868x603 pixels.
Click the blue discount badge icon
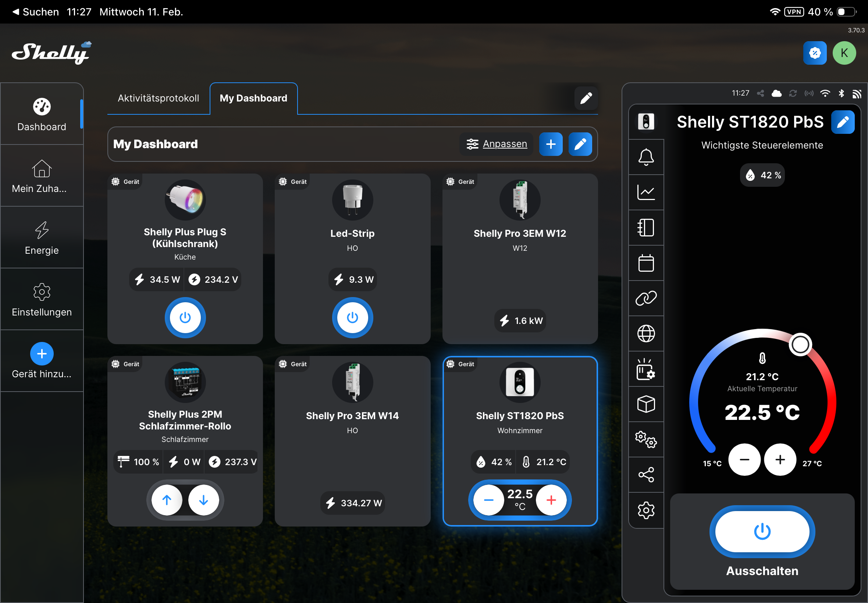click(x=814, y=53)
